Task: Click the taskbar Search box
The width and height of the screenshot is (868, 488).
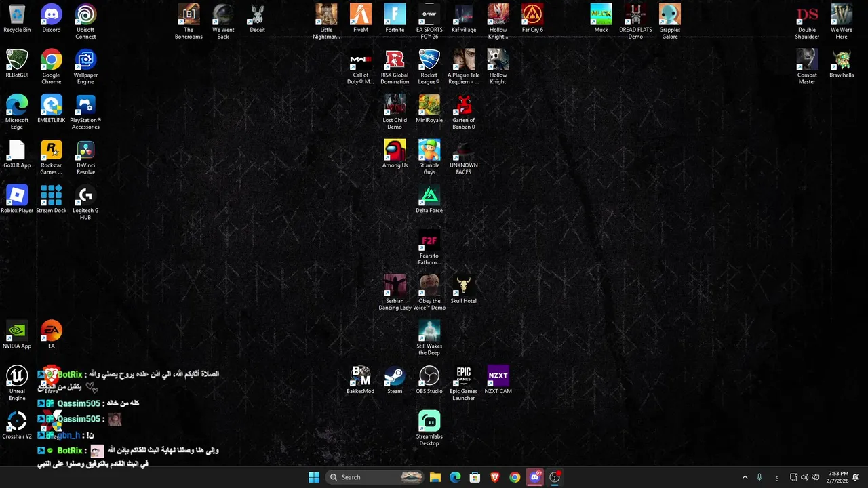Action: [x=374, y=477]
